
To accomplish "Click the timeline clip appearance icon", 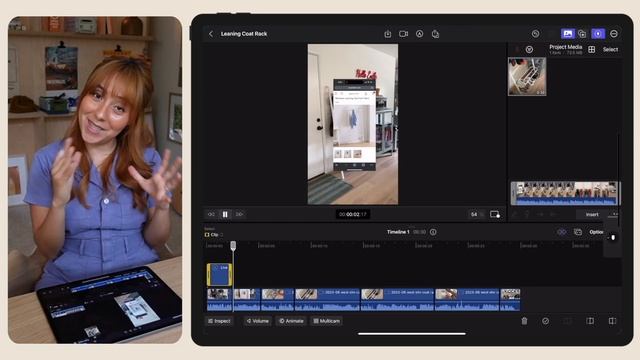I will (x=578, y=232).
